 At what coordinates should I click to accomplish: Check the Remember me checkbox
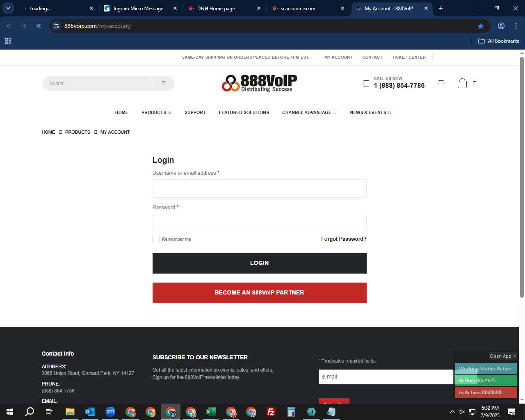click(x=156, y=240)
